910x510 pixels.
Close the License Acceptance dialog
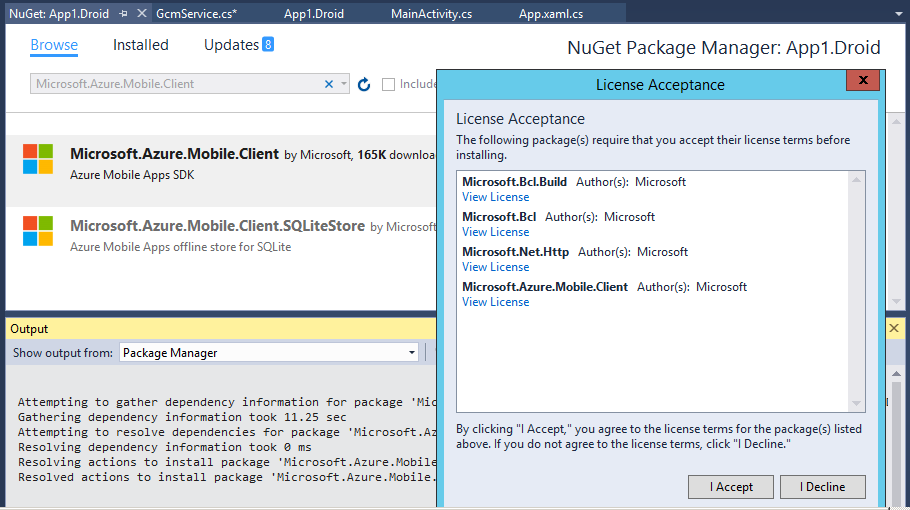tap(863, 80)
